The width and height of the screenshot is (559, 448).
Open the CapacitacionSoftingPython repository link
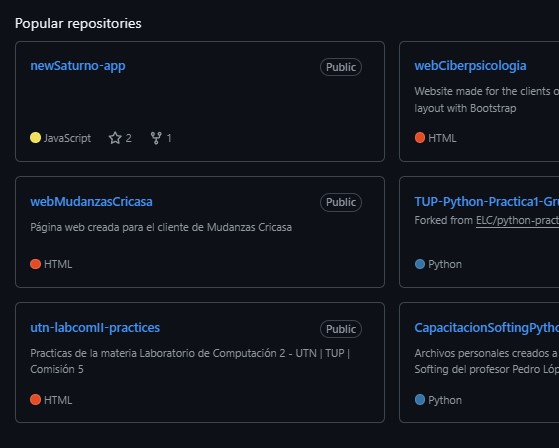[487, 328]
